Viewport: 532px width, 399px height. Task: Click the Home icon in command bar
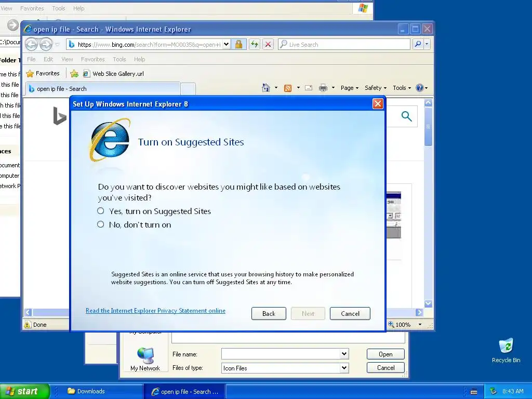click(x=266, y=88)
